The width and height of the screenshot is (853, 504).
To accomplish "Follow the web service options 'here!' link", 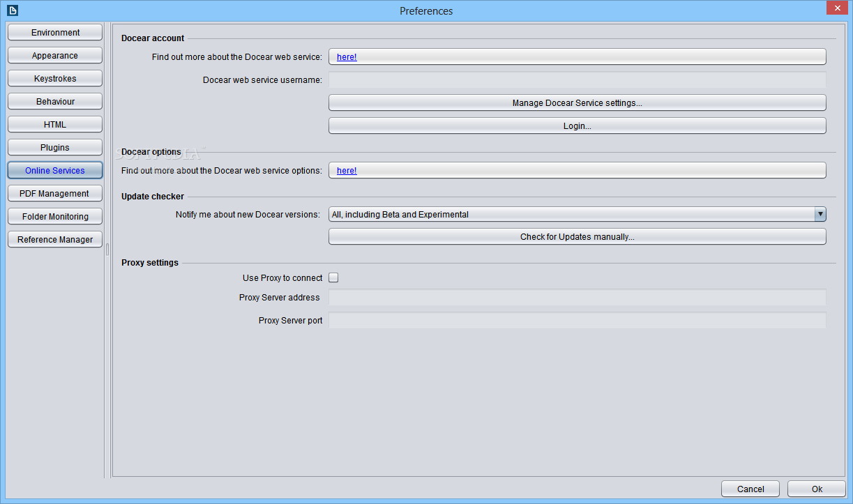I will [347, 171].
